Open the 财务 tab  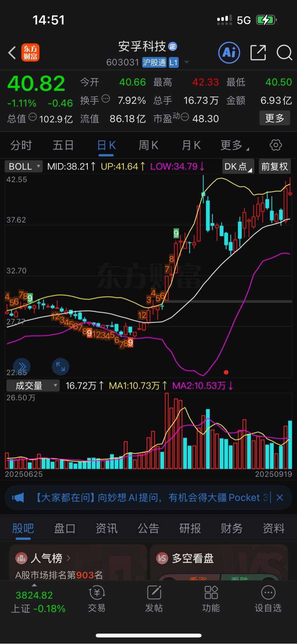click(x=232, y=529)
